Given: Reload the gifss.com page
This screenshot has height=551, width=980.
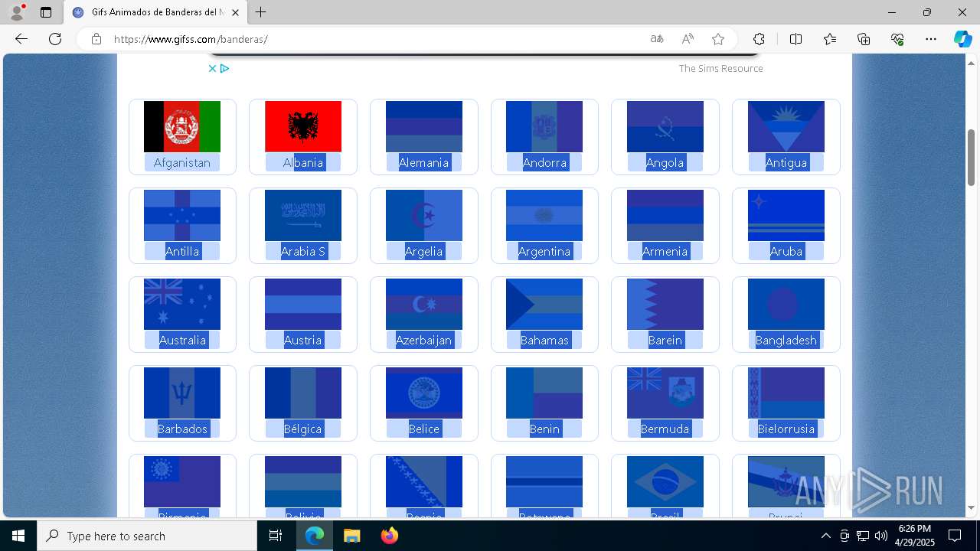Looking at the screenshot, I should tap(55, 39).
